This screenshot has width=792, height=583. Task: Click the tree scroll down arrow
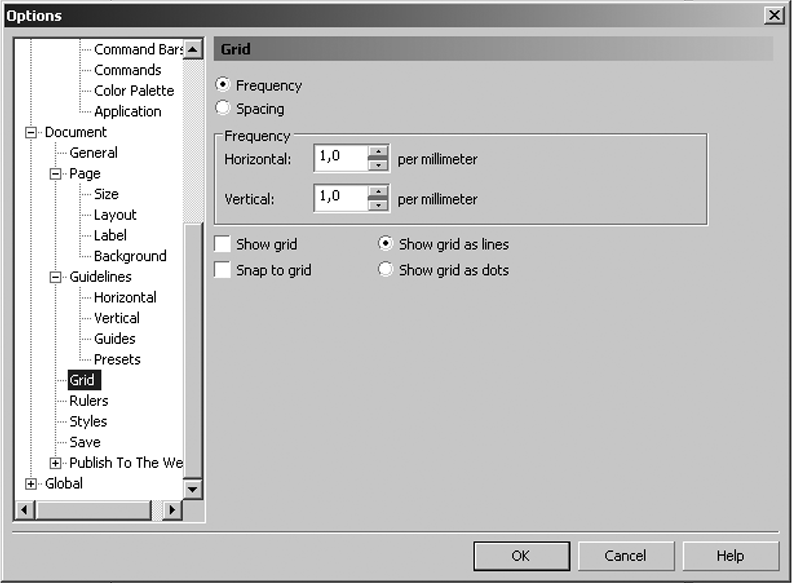tap(193, 489)
